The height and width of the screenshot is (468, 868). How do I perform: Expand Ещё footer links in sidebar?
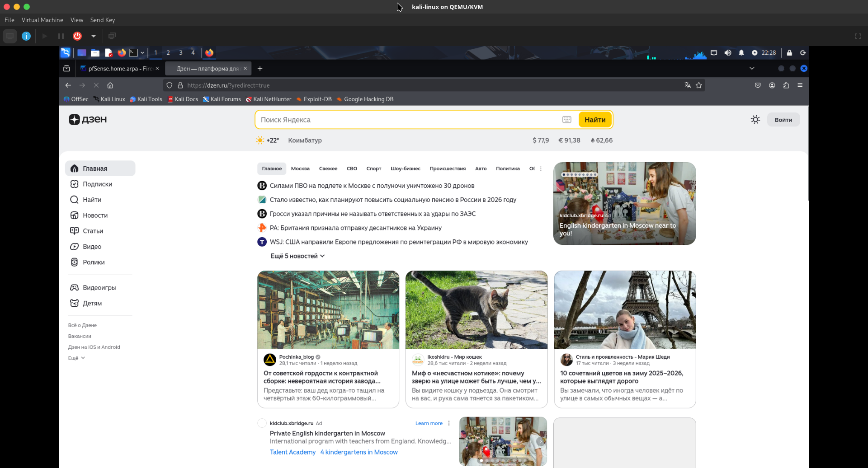coord(76,358)
